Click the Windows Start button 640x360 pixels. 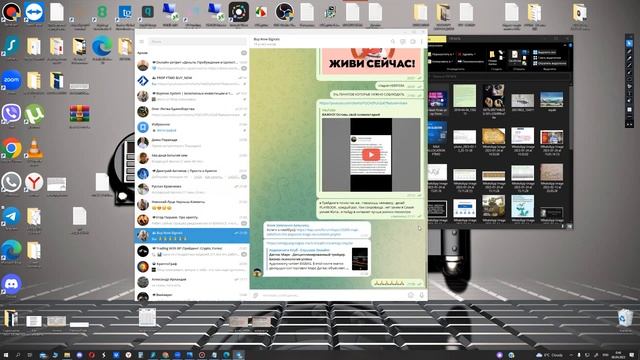[x=6, y=355]
